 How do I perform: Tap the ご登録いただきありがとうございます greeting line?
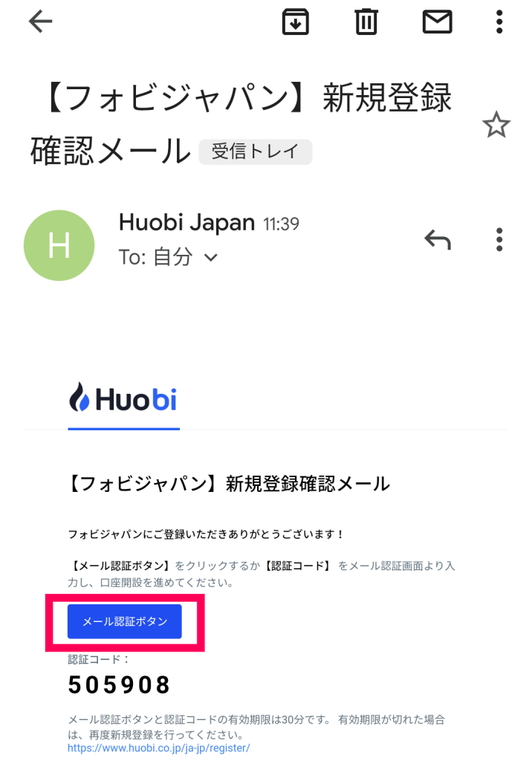point(206,534)
